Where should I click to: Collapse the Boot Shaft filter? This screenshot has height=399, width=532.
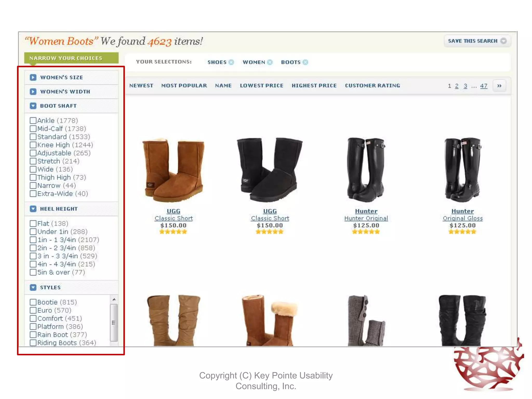tap(33, 106)
